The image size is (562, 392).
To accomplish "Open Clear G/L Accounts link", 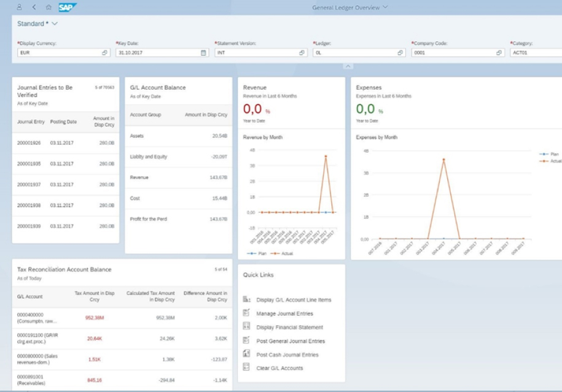I will pyautogui.click(x=279, y=368).
